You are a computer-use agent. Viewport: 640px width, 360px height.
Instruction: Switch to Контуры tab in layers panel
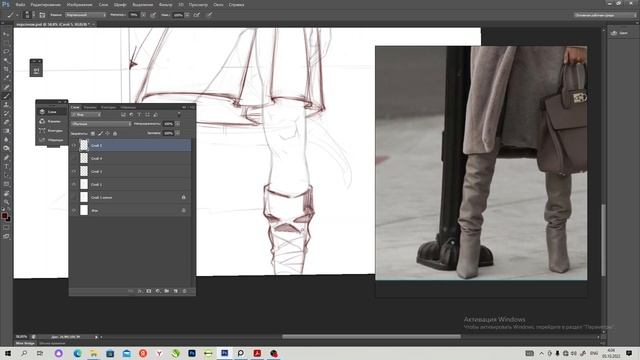(x=108, y=107)
